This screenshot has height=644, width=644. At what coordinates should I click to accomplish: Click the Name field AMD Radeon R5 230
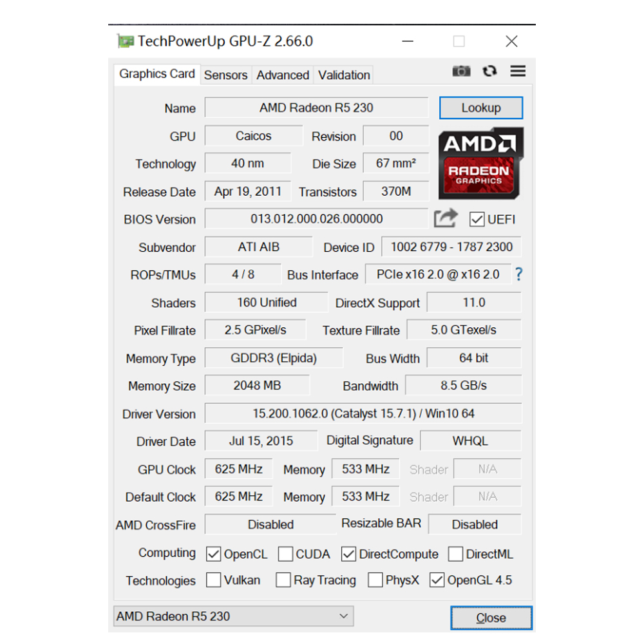tap(316, 108)
